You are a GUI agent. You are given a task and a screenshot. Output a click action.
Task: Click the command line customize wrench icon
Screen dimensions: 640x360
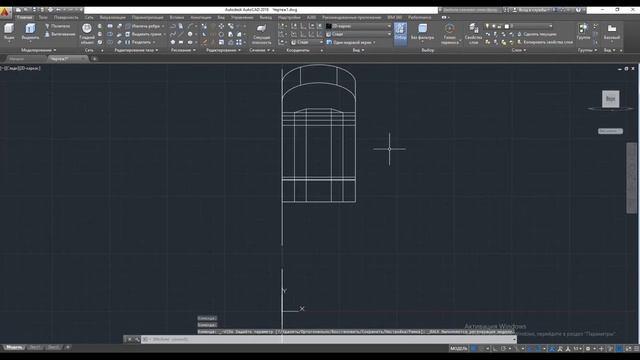(137, 339)
